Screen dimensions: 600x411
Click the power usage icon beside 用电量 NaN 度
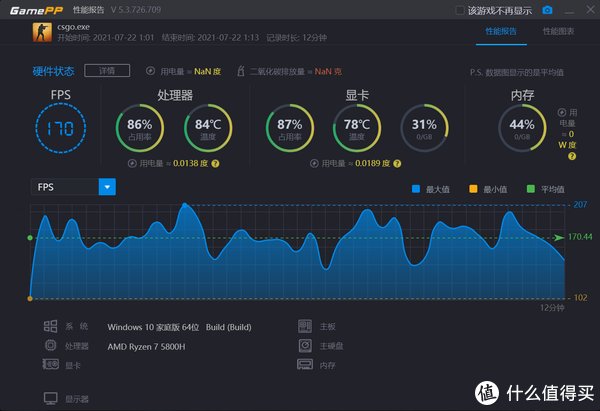(x=150, y=71)
